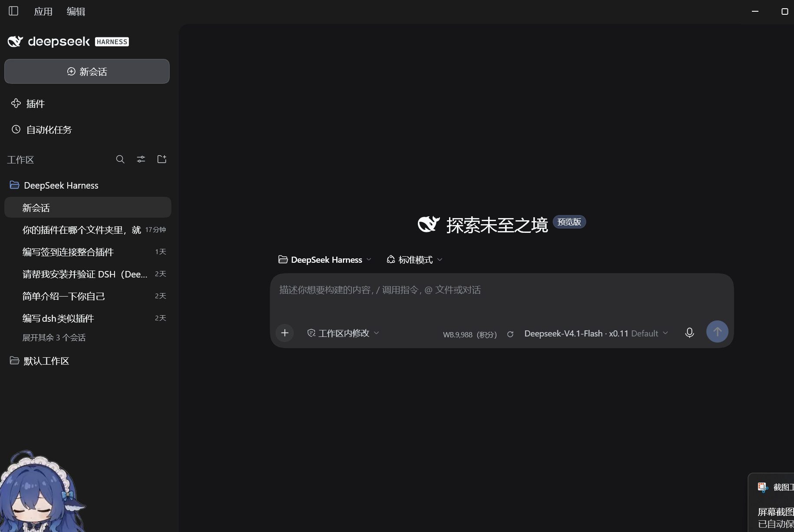794x532 pixels.
Task: Refresh the credits balance icon
Action: 510,334
